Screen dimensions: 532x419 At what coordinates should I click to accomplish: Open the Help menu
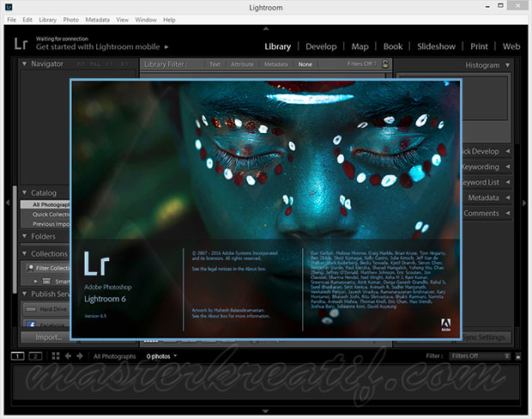click(169, 20)
